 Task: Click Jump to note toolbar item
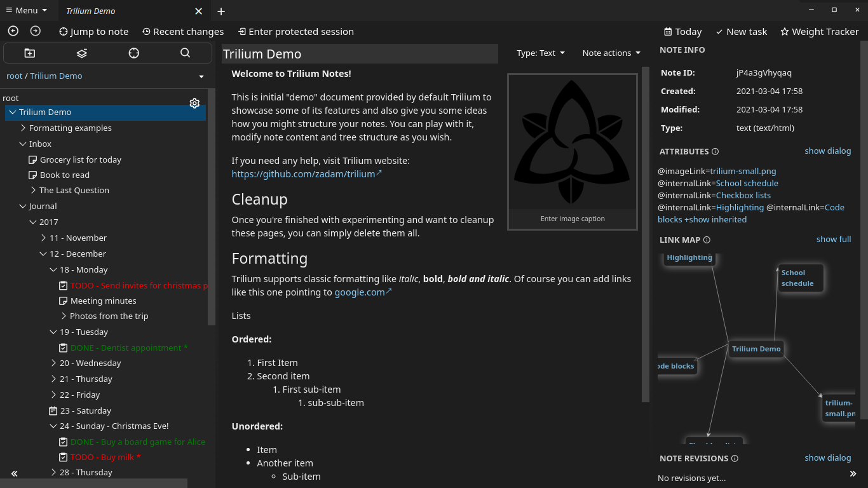point(94,31)
